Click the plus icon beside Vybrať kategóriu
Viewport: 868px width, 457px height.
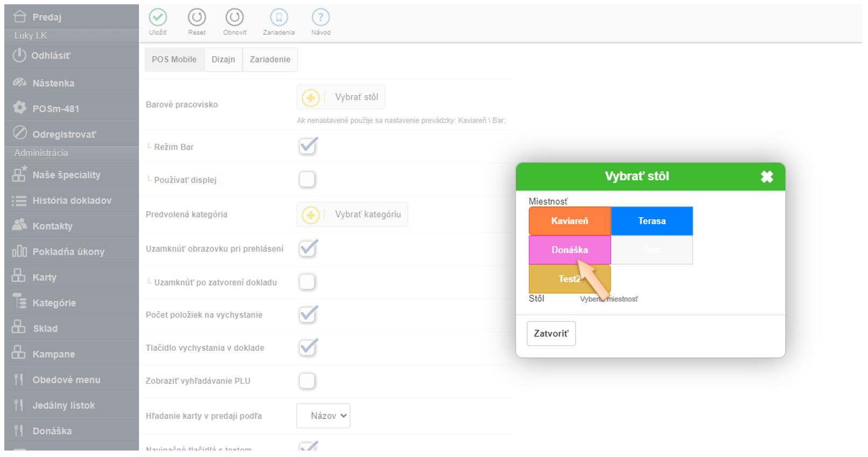pyautogui.click(x=311, y=215)
